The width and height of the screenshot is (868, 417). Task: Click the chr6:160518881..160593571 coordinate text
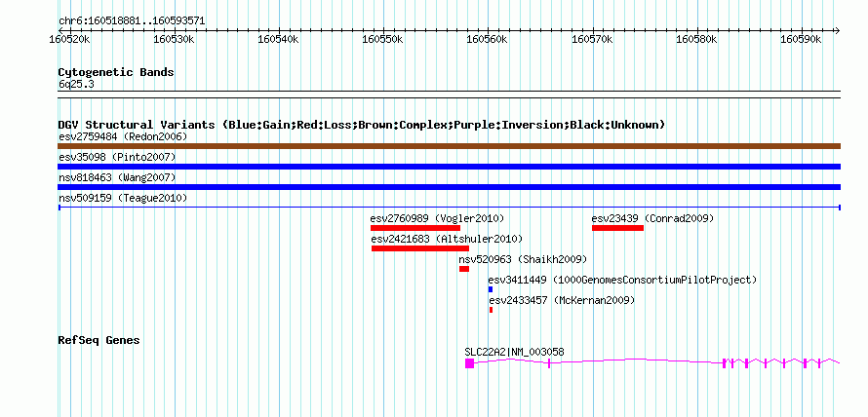(x=132, y=21)
